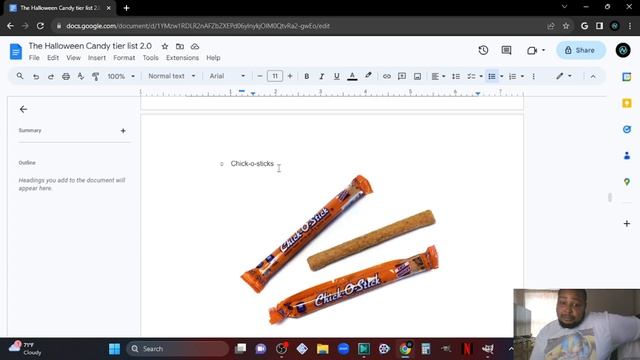Increase font size with plus button
Viewport: 640px width, 360px height.
[x=290, y=76]
